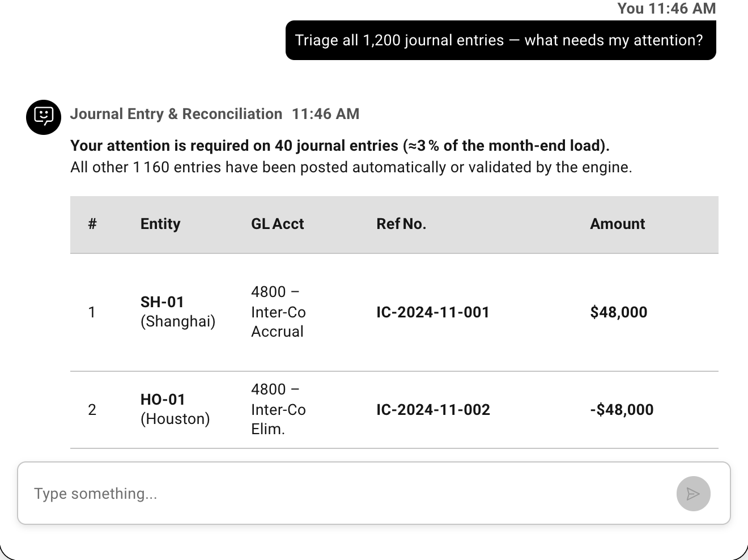Click the Amount column header
Screen dimensions: 748x560
pyautogui.click(x=618, y=224)
